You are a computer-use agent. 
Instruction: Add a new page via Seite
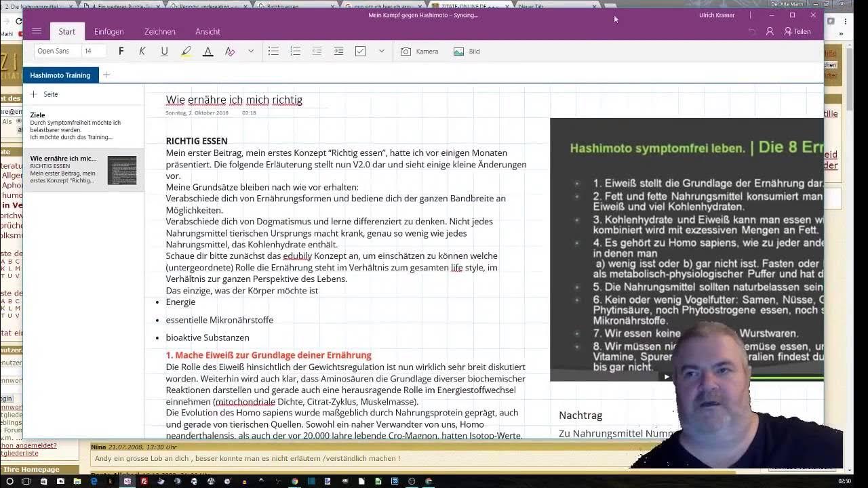[44, 94]
